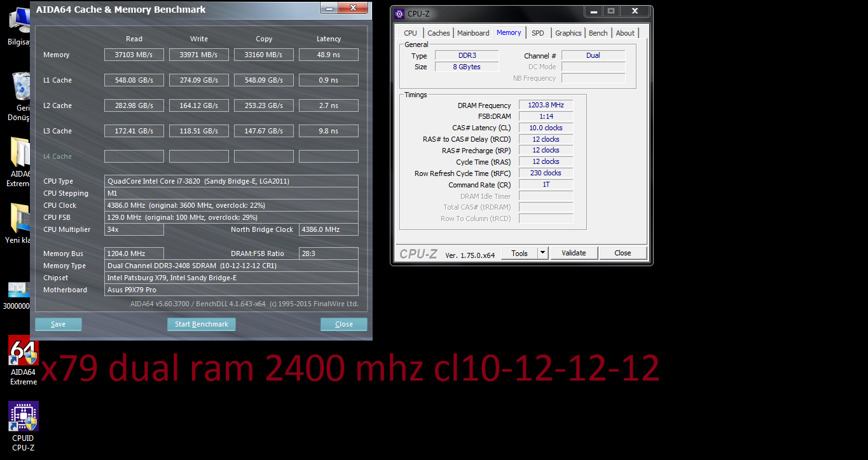Click the Dual Channel # field in CPU-Z
The height and width of the screenshot is (460, 868).
coord(593,55)
